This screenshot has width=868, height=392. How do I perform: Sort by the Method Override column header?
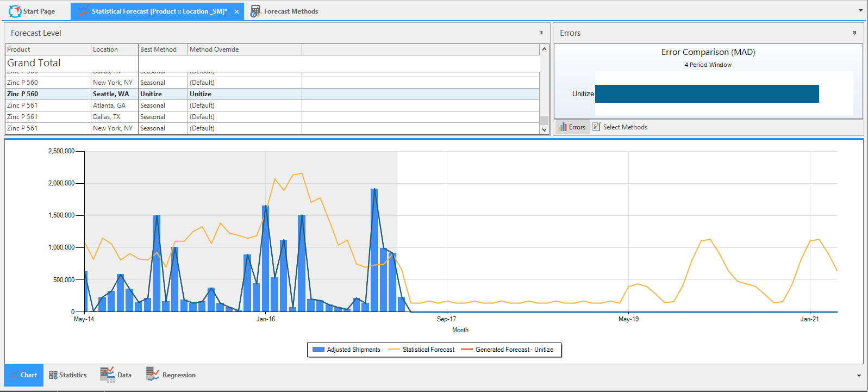pyautogui.click(x=245, y=49)
